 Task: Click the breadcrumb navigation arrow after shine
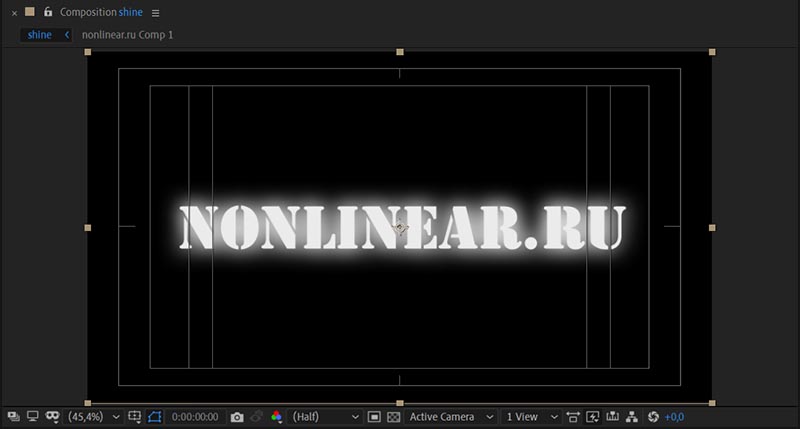(x=66, y=35)
